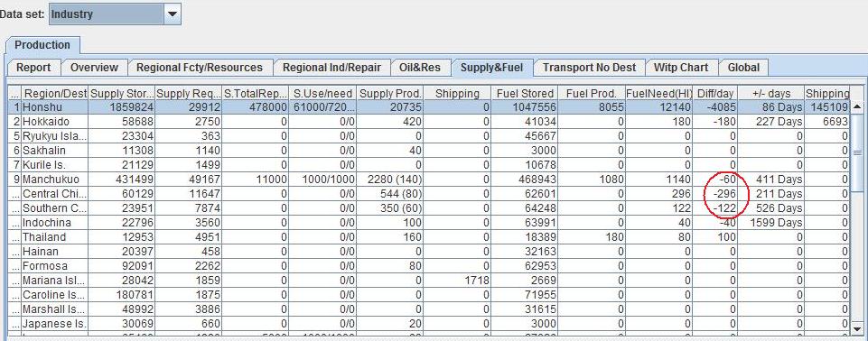Image resolution: width=868 pixels, height=341 pixels.
Task: Sort by Fuel Prod. column header
Action: [x=592, y=94]
